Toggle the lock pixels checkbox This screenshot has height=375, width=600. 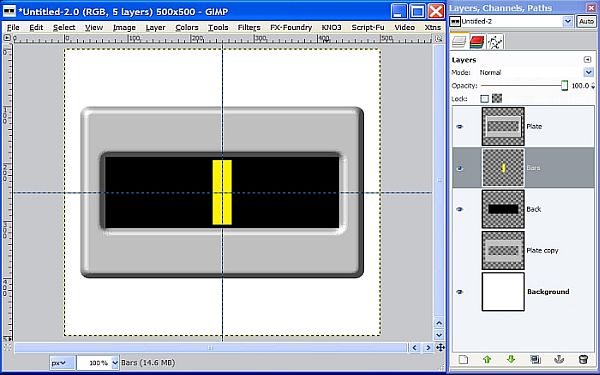(484, 99)
